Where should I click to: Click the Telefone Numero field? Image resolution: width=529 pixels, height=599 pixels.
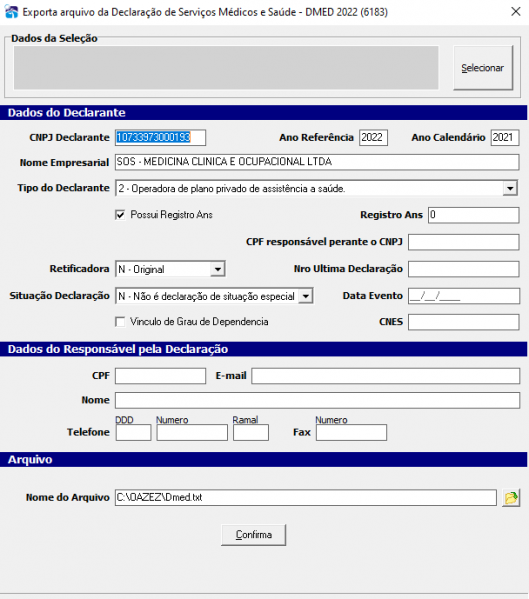coord(192,432)
